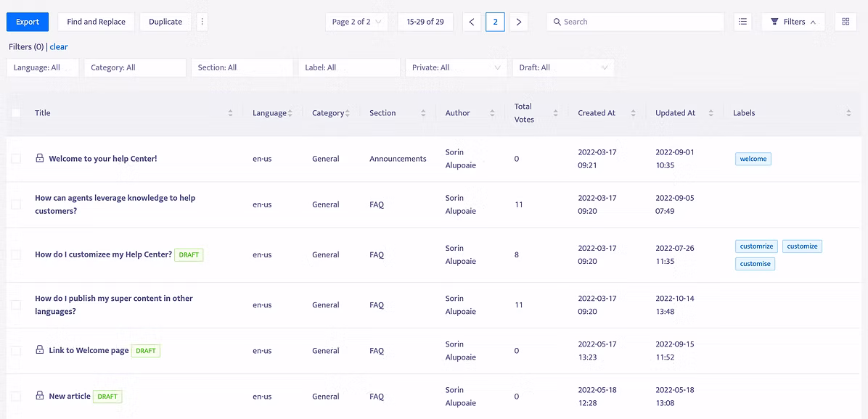The width and height of the screenshot is (868, 419).
Task: Go to next page arrow
Action: [x=519, y=22]
